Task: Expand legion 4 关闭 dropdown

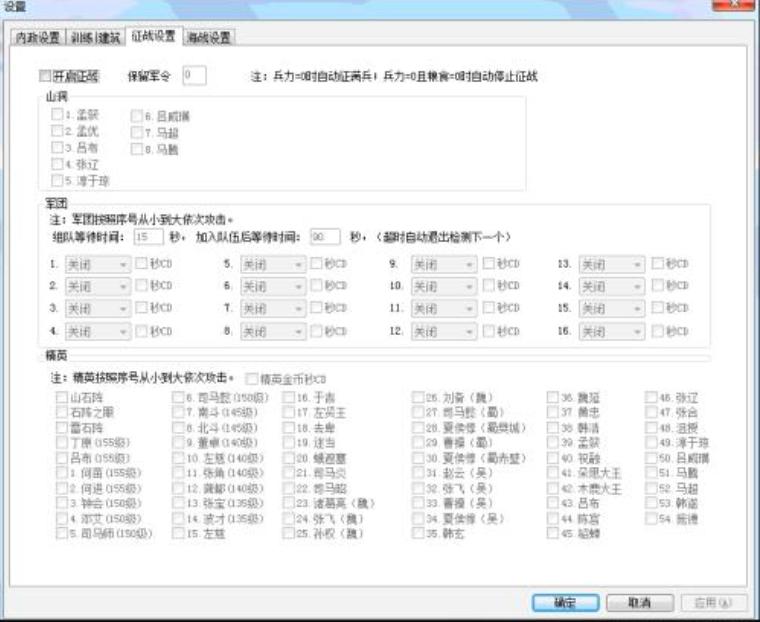Action: click(x=97, y=332)
